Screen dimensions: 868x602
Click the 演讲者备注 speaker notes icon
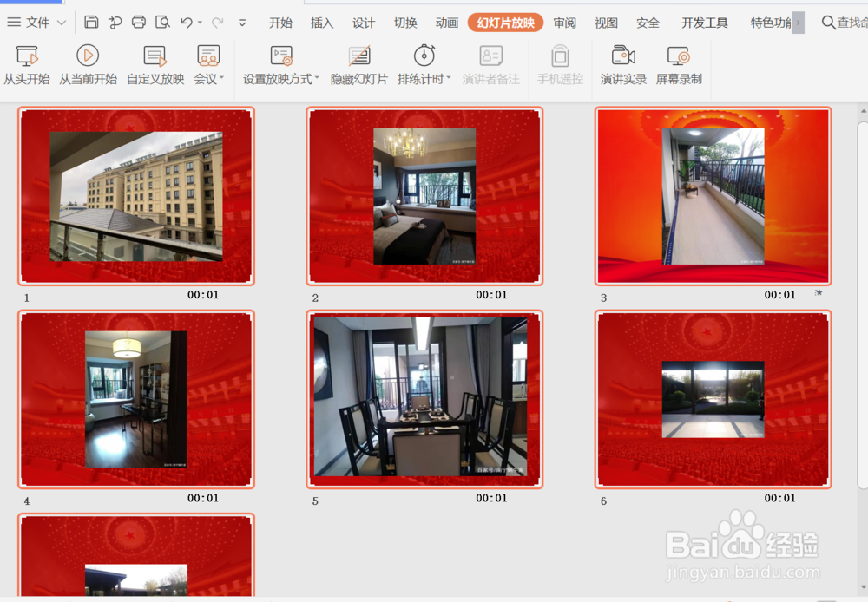490,56
